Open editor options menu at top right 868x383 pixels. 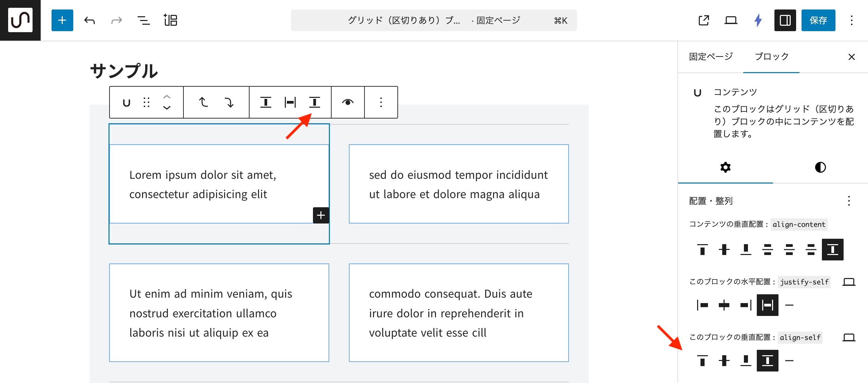(x=851, y=20)
